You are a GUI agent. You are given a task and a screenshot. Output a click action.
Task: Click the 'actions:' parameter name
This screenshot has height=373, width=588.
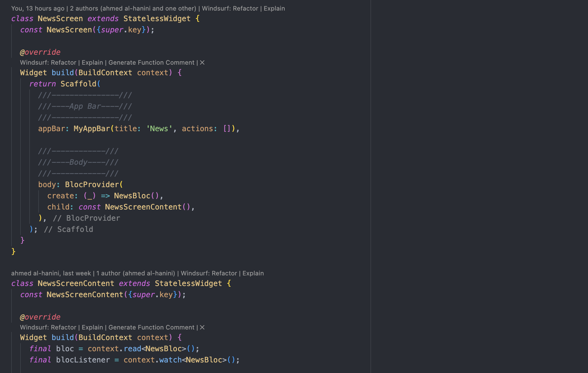click(200, 129)
